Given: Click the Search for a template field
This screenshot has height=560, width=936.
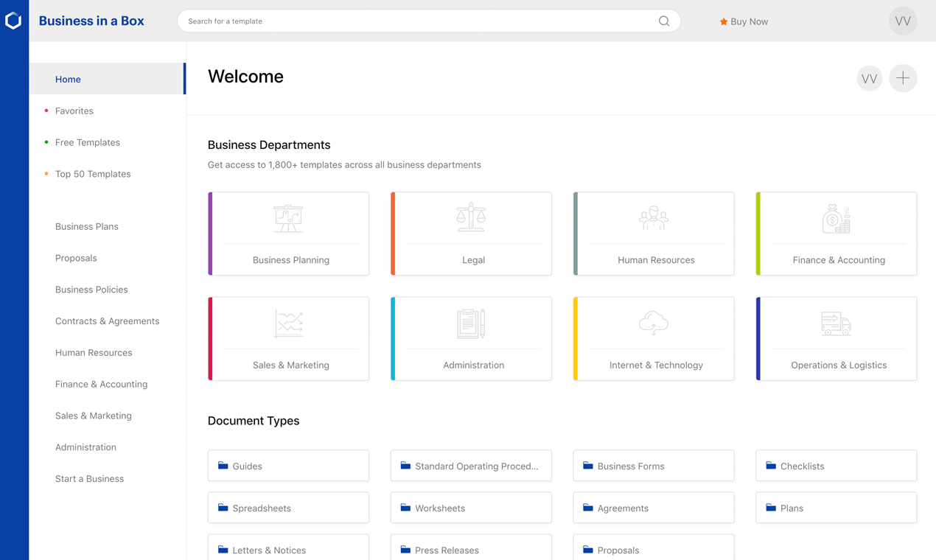Looking at the screenshot, I should [x=429, y=21].
